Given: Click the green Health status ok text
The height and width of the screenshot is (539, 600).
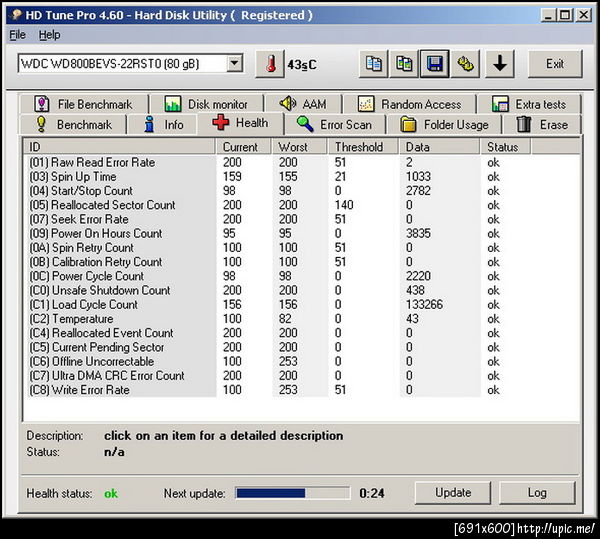Looking at the screenshot, I should [x=111, y=493].
